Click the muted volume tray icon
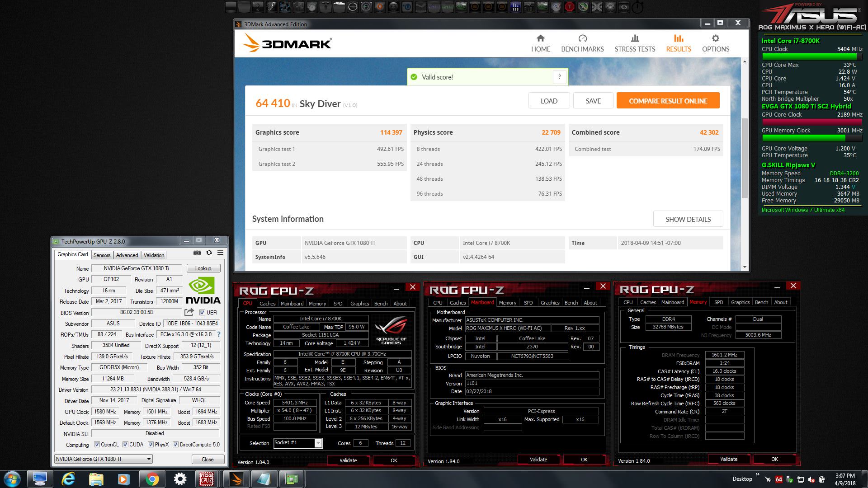The height and width of the screenshot is (488, 868). pyautogui.click(x=811, y=479)
